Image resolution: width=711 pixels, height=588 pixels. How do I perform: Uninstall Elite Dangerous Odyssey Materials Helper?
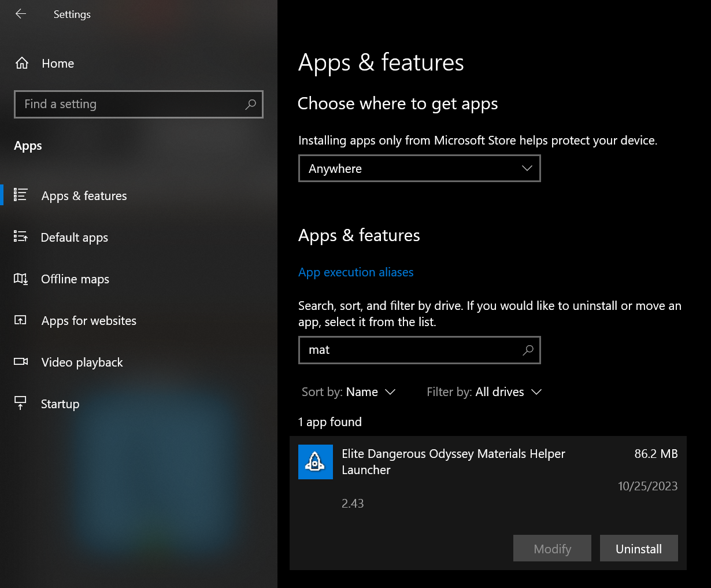639,548
